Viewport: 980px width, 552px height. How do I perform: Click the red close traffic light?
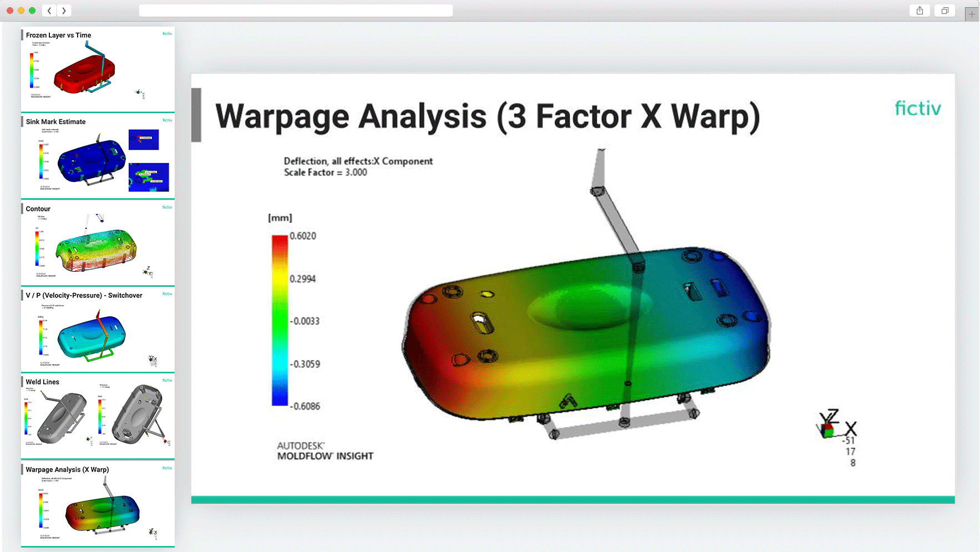tap(9, 9)
